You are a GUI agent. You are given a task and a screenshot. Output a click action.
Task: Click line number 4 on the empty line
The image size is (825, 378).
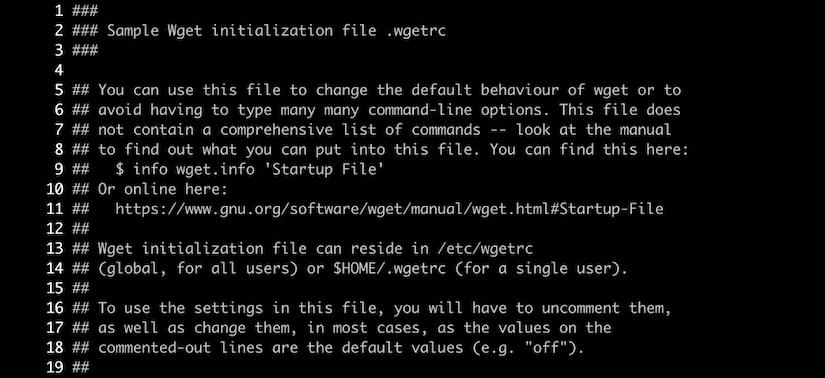click(x=58, y=70)
